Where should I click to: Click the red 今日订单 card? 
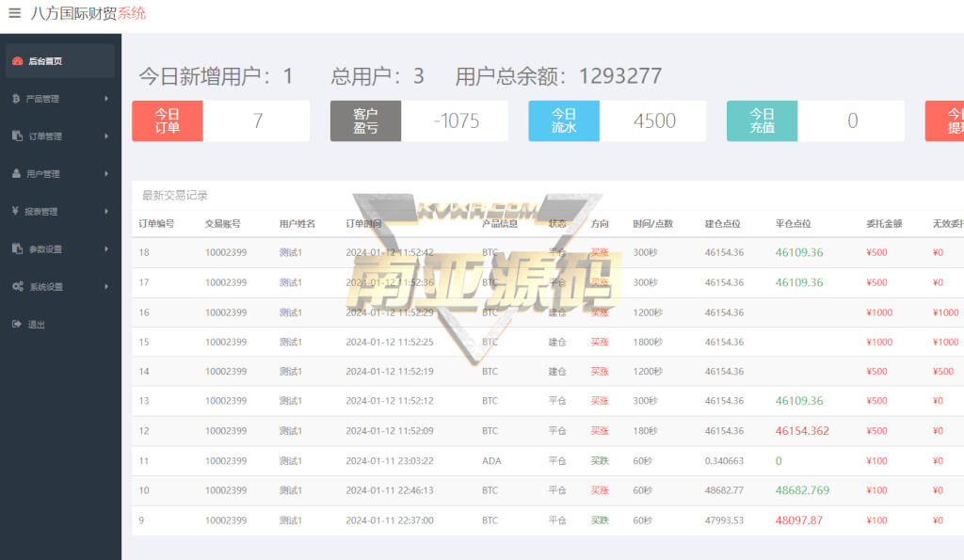click(x=168, y=121)
